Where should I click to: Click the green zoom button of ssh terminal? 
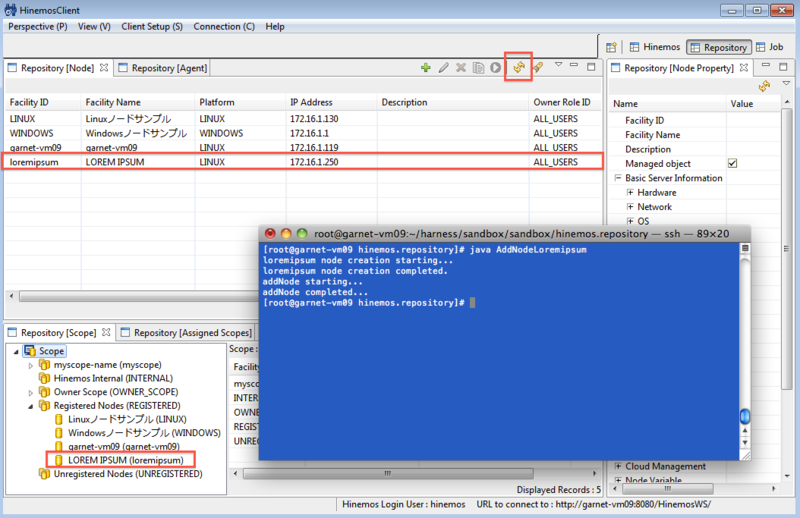click(302, 234)
